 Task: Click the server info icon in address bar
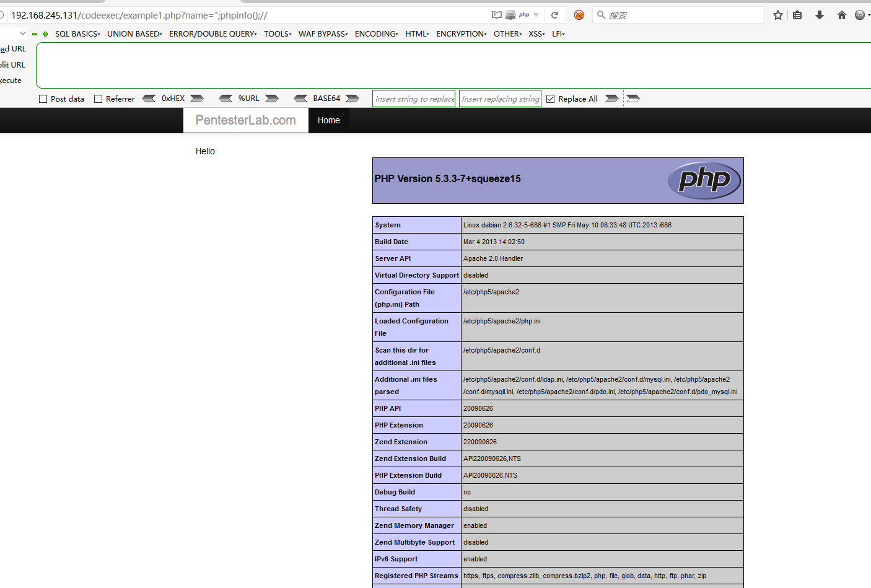coord(510,15)
